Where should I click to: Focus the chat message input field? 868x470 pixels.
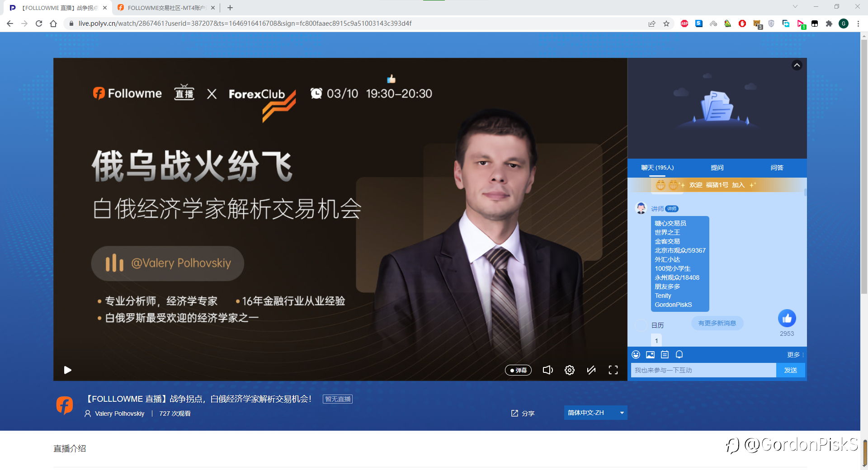[703, 370]
